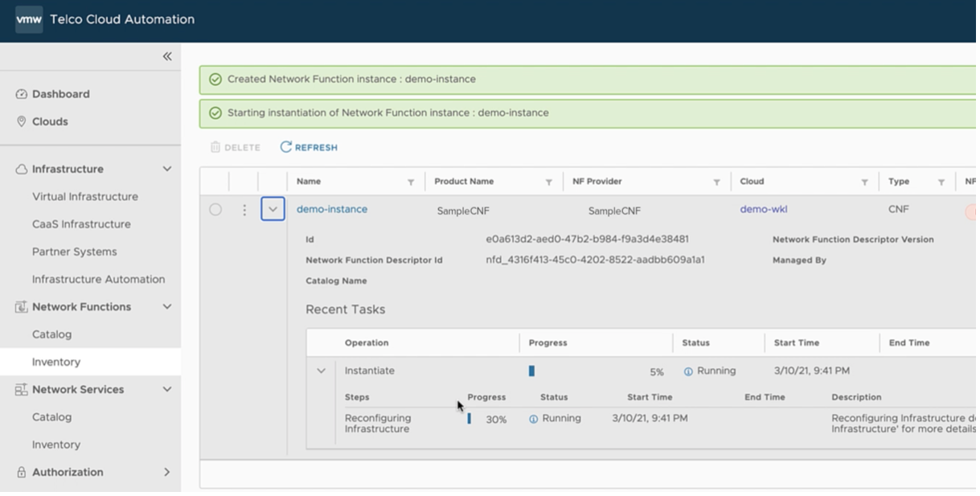Refresh the network function inventory list
Screen dimensions: 980x496
tap(309, 147)
